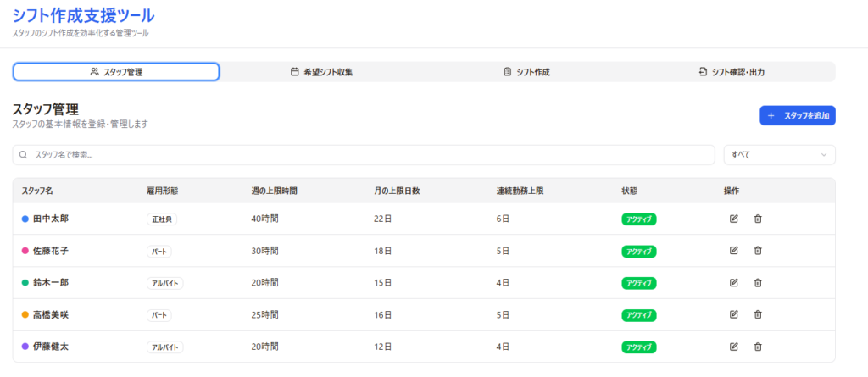868x377 pixels.
Task: Remove 鈴木一郎 via the trash icon
Action: 758,283
